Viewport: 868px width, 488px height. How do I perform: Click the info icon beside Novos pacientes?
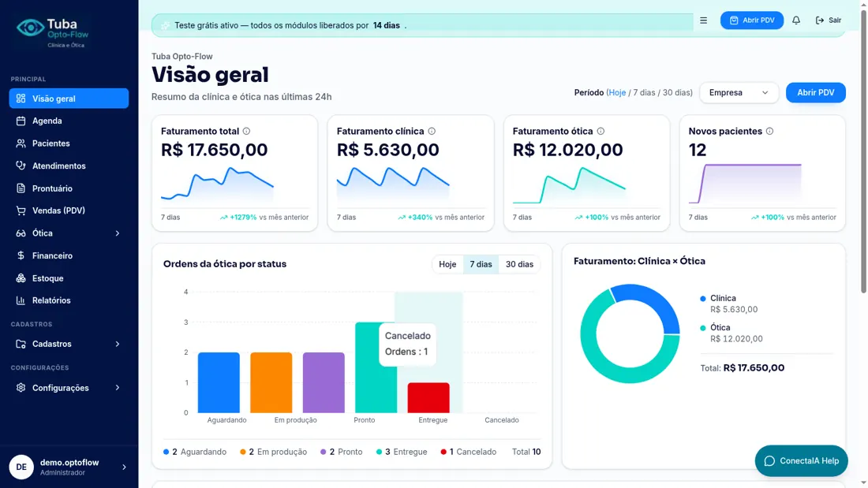click(769, 131)
